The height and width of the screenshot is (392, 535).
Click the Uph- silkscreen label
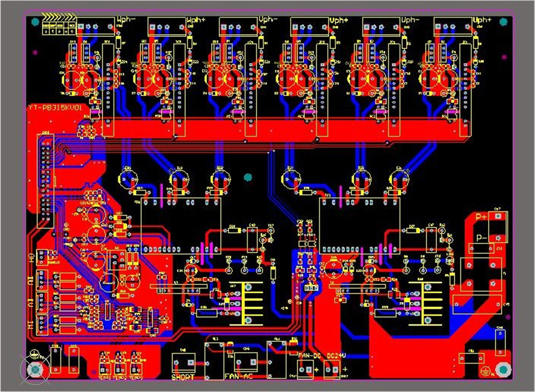coord(410,20)
